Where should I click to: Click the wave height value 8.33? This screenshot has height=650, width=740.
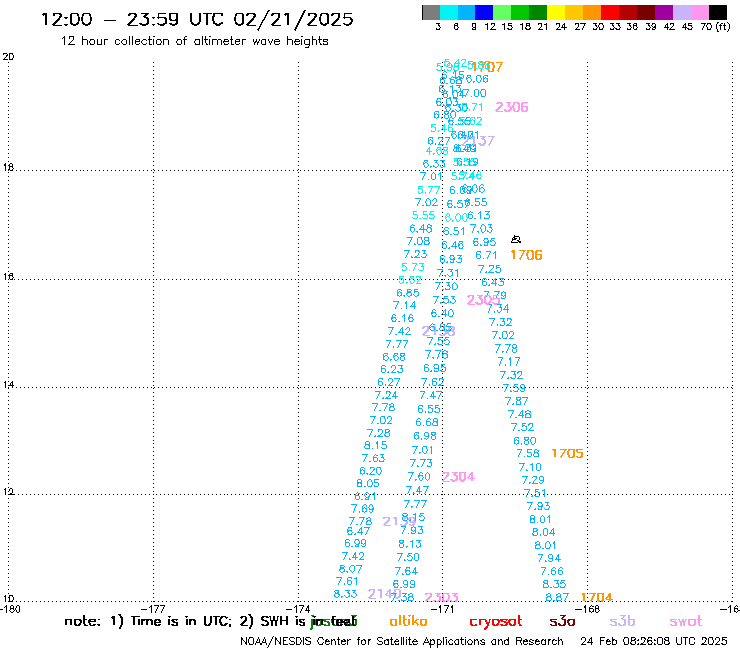pyautogui.click(x=345, y=594)
